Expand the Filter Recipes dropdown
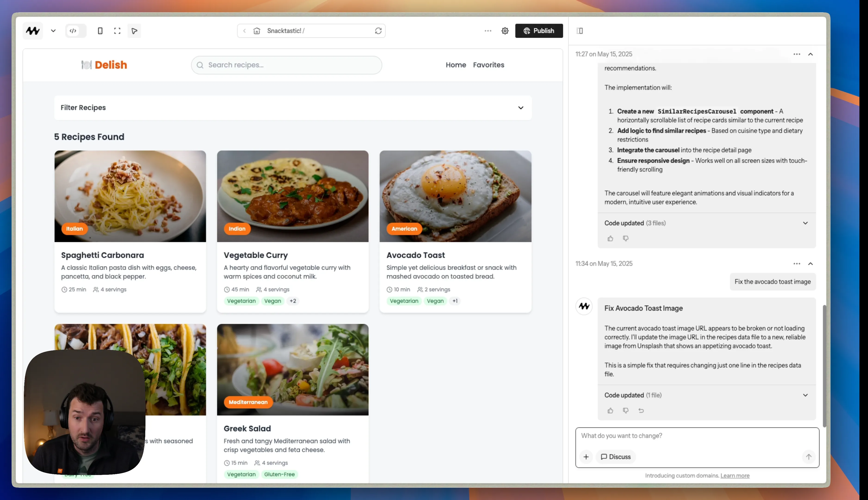 coord(520,108)
